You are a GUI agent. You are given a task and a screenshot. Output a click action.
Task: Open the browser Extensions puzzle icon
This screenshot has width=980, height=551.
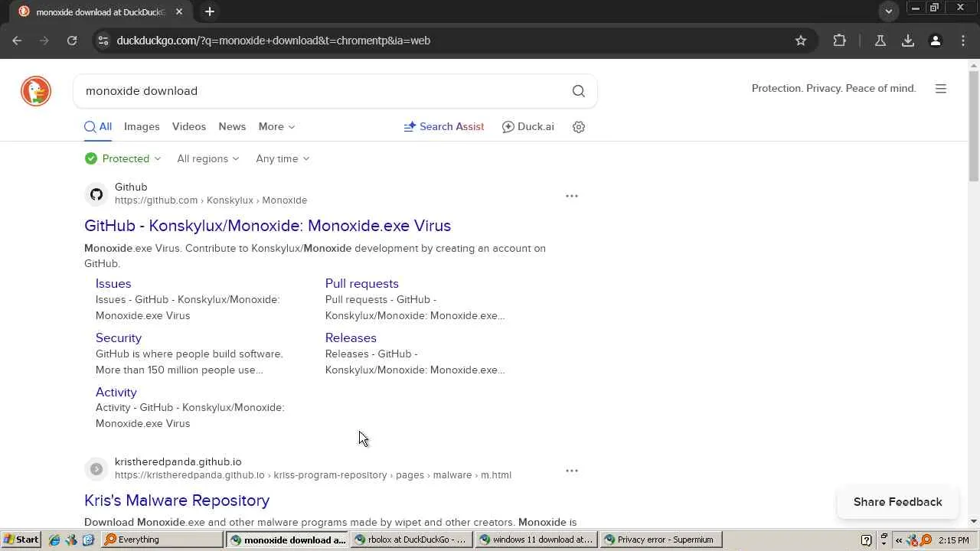pyautogui.click(x=840, y=41)
